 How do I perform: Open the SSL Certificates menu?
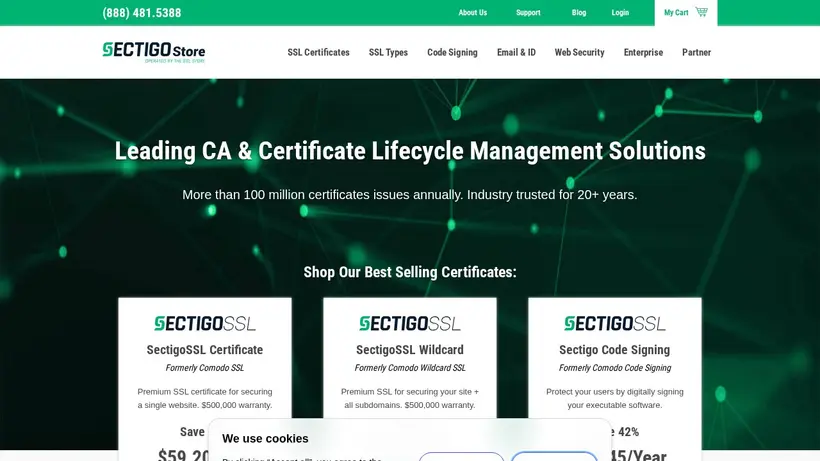pos(318,52)
